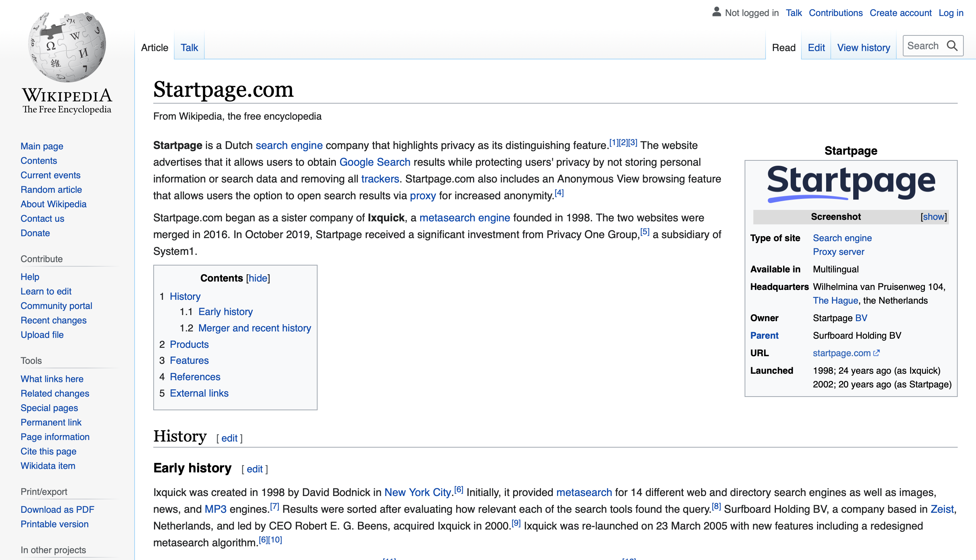Open The Hague link in infobox
Image resolution: width=976 pixels, height=560 pixels.
835,301
